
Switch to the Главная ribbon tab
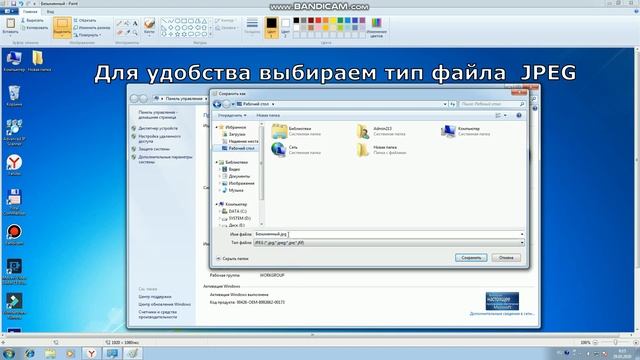point(30,12)
